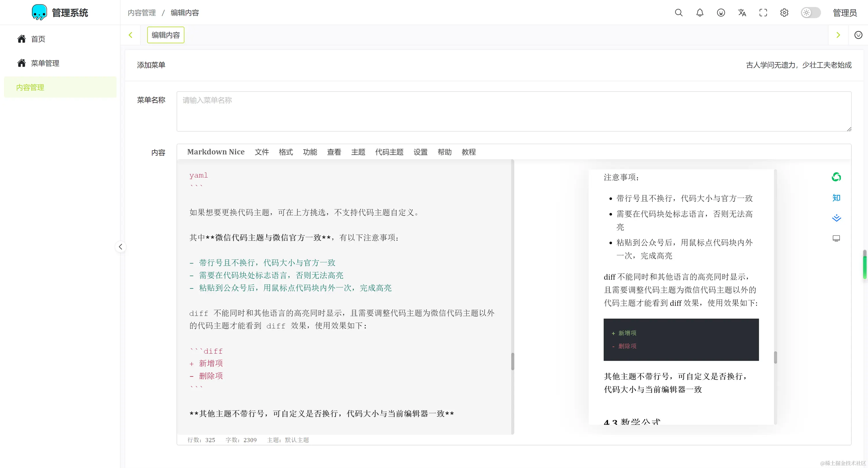Open the 格式 menu in editor
The height and width of the screenshot is (468, 868).
click(x=286, y=152)
